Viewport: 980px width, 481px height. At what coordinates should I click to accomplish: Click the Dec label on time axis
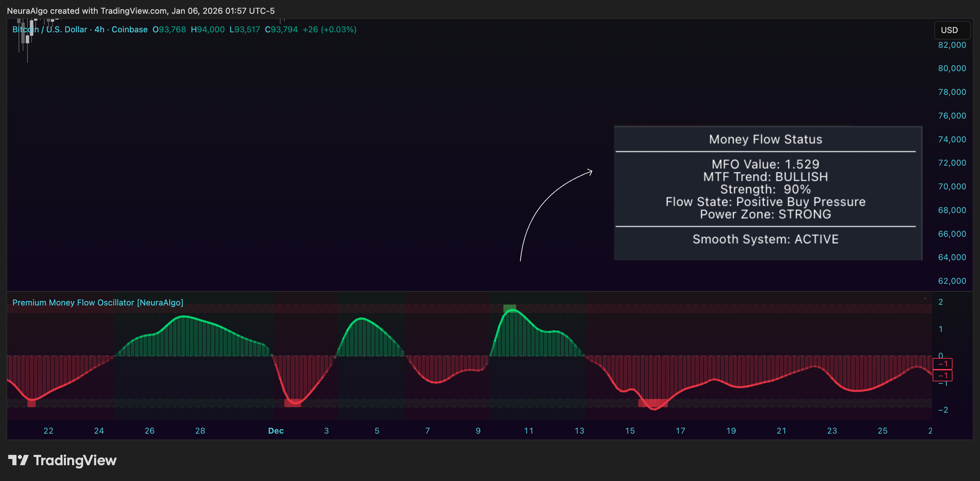276,431
